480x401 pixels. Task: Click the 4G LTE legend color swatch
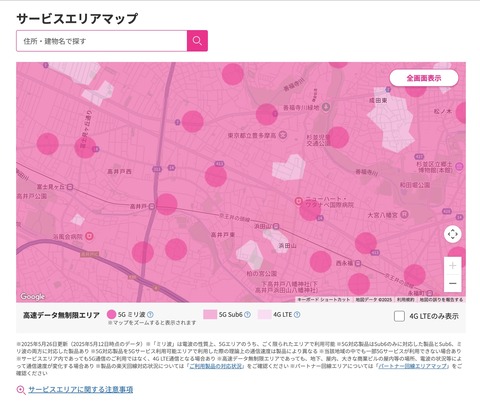(x=264, y=314)
